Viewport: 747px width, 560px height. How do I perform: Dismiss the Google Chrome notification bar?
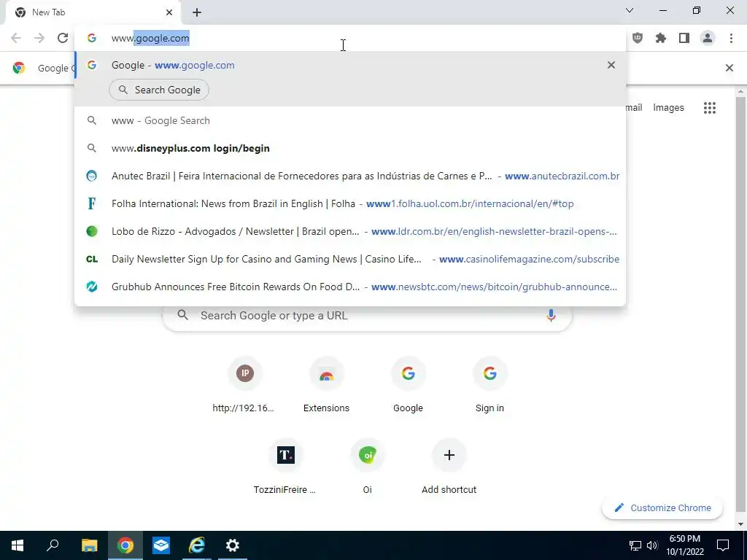[729, 68]
